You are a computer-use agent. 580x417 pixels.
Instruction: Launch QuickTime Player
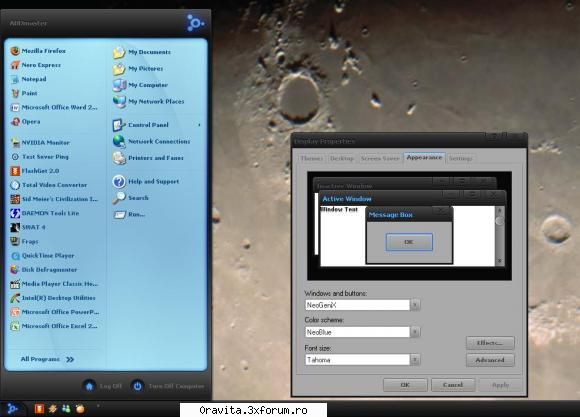(x=43, y=255)
